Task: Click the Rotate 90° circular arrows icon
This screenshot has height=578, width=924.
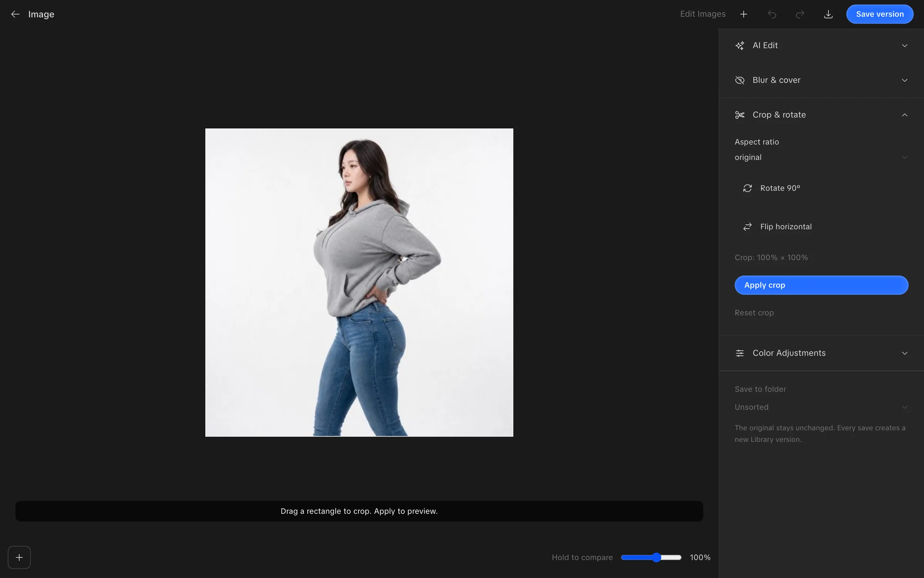Action: (747, 188)
